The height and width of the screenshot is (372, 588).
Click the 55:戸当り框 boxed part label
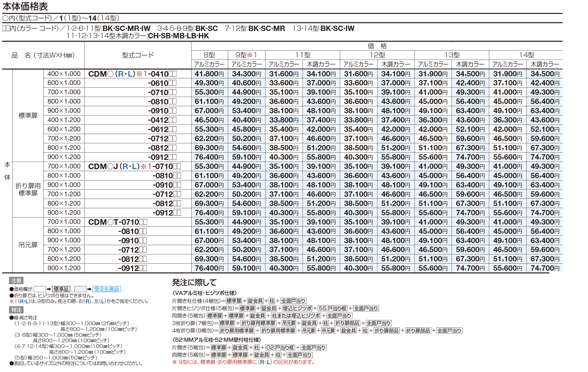click(x=333, y=308)
